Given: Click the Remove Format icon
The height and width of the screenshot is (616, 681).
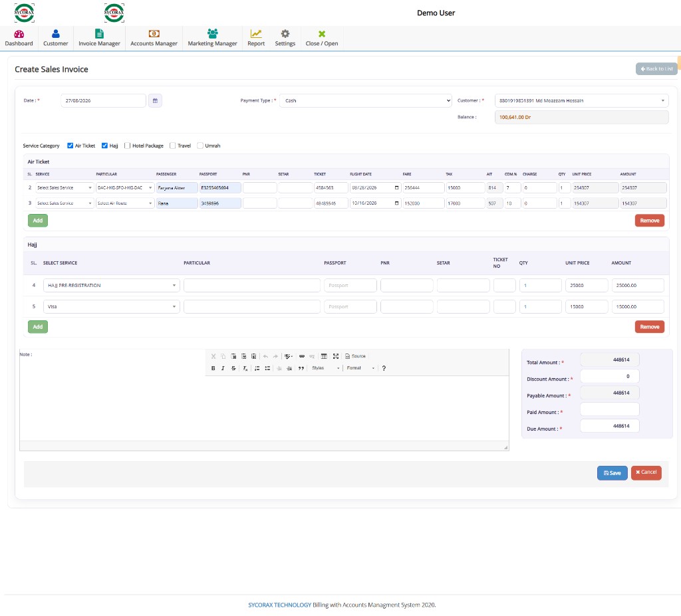Looking at the screenshot, I should point(245,368).
